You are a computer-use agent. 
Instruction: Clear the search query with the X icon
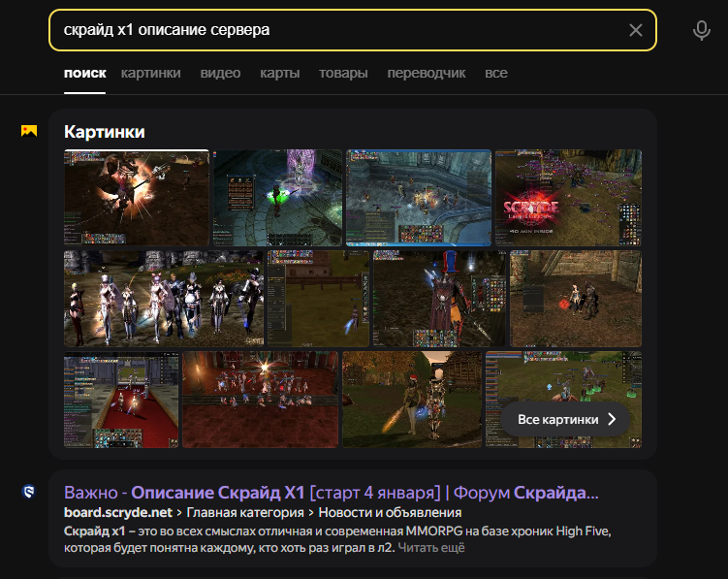point(636,30)
